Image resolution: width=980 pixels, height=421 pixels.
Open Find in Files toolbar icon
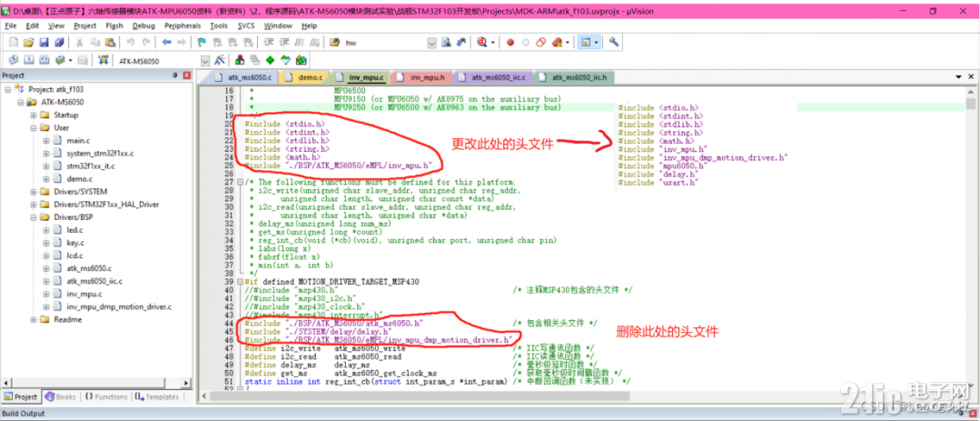tap(335, 43)
